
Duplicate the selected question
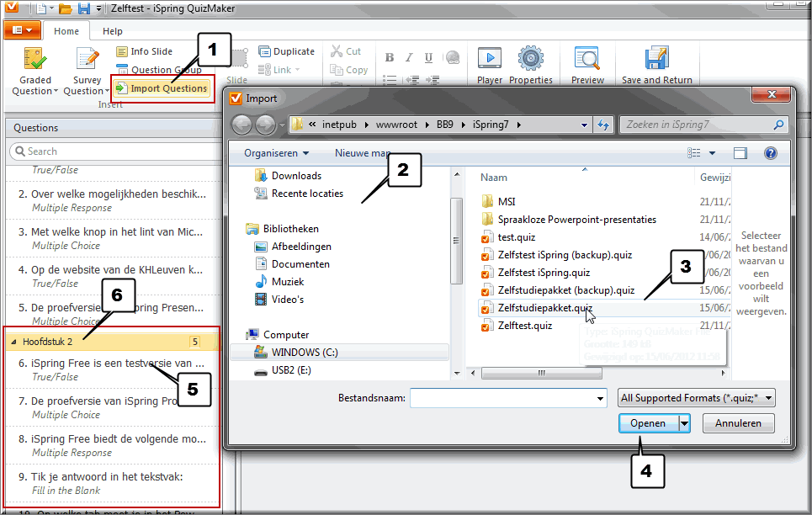(x=286, y=51)
